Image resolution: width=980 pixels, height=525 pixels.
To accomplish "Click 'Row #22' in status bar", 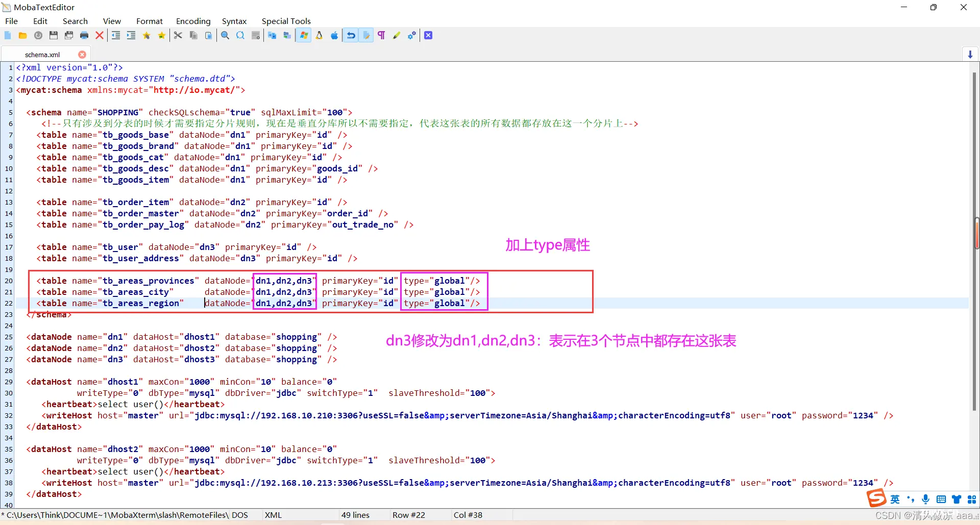I will (x=408, y=515).
